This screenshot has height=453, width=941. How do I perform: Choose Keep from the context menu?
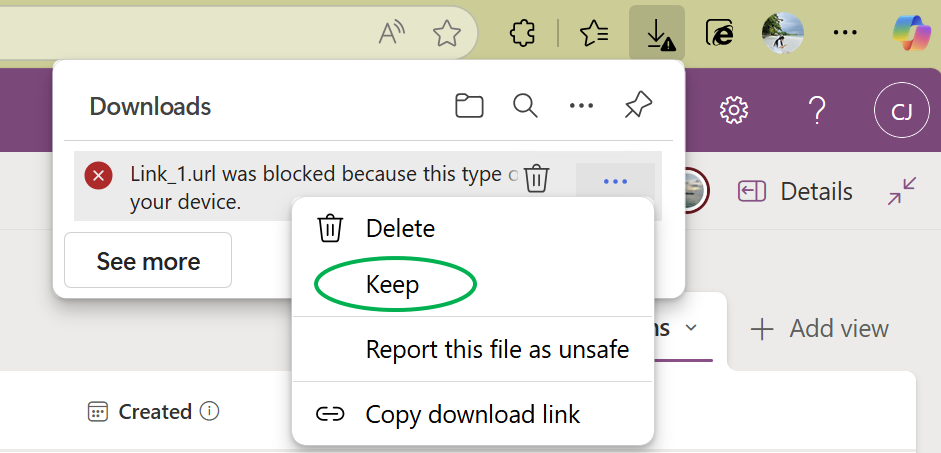coord(393,285)
